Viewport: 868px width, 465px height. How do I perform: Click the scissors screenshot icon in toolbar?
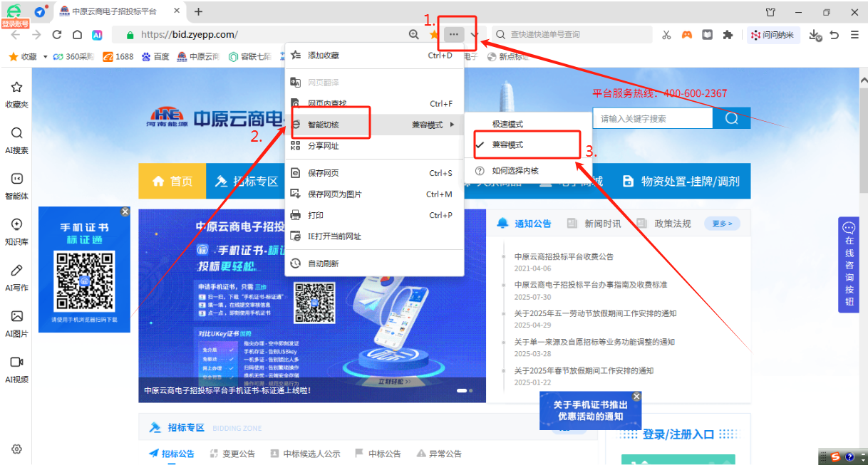pos(666,35)
